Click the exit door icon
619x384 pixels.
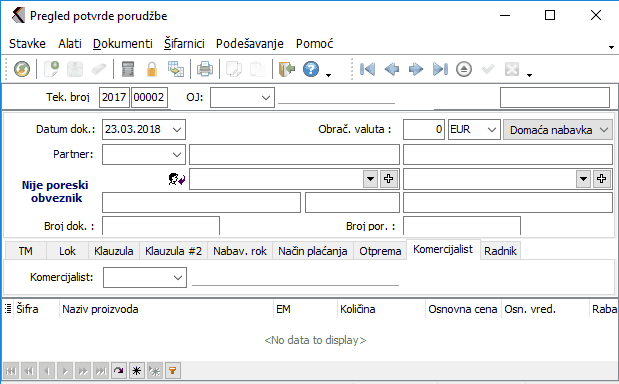click(x=287, y=69)
